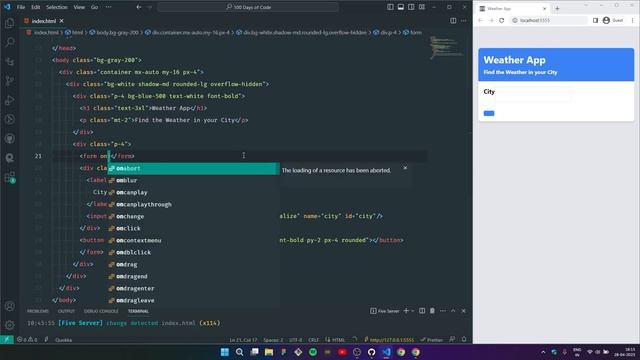This screenshot has width=640, height=360.
Task: Select onabort suggestion
Action: [x=193, y=168]
